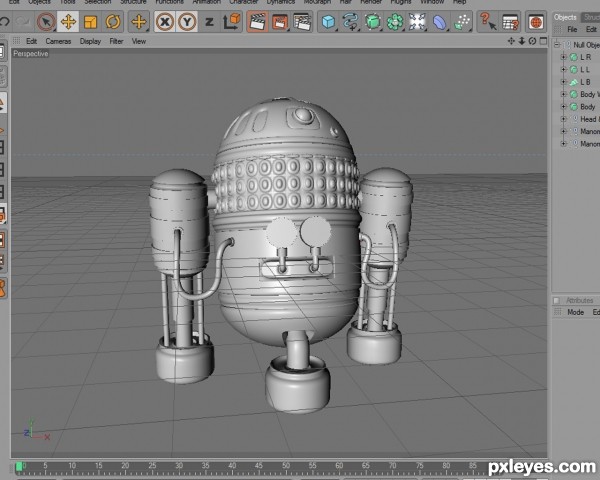600x480 pixels.
Task: Select the Spline drawing tool icon
Action: click(351, 22)
